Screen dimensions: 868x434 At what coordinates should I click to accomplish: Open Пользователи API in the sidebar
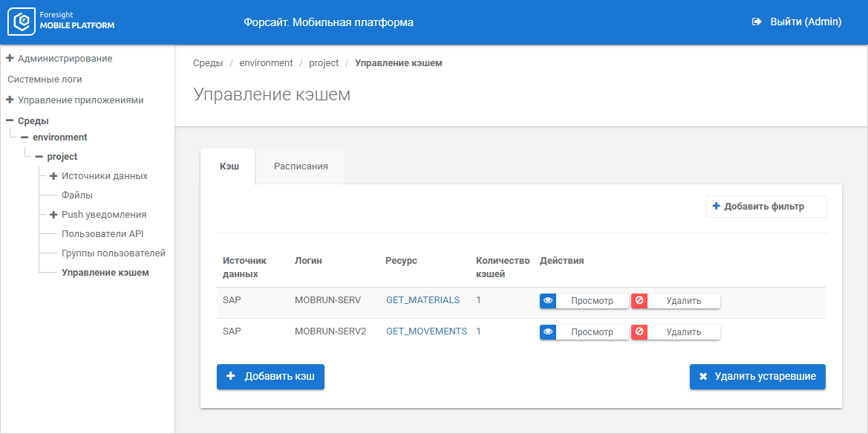103,234
